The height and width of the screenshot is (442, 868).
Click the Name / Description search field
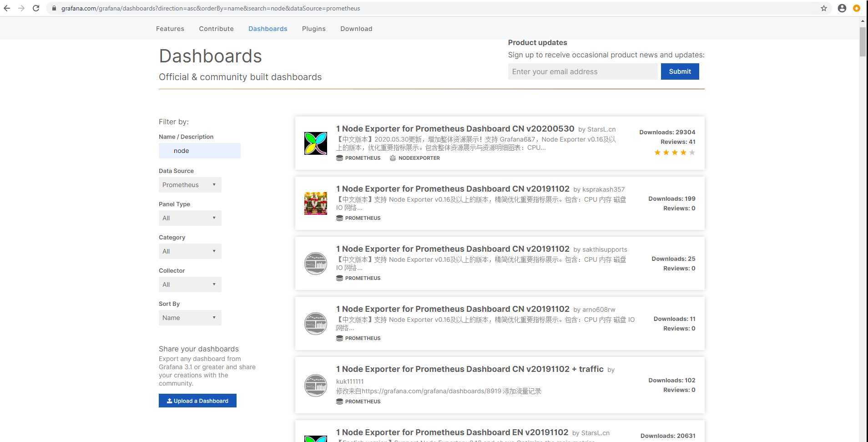(x=200, y=151)
